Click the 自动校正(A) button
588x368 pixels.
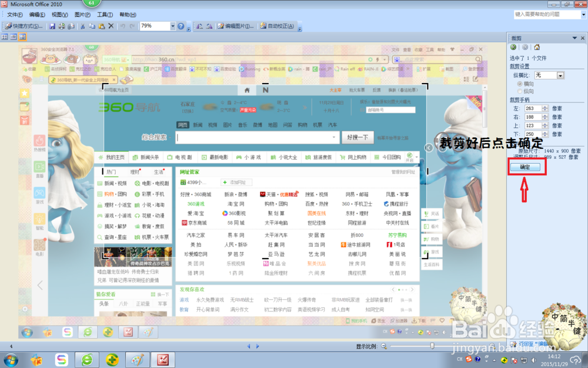pos(277,26)
